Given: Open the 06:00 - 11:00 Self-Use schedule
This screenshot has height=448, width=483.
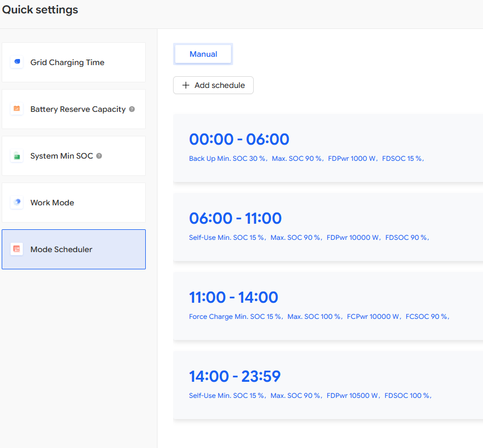Looking at the screenshot, I should [x=328, y=227].
